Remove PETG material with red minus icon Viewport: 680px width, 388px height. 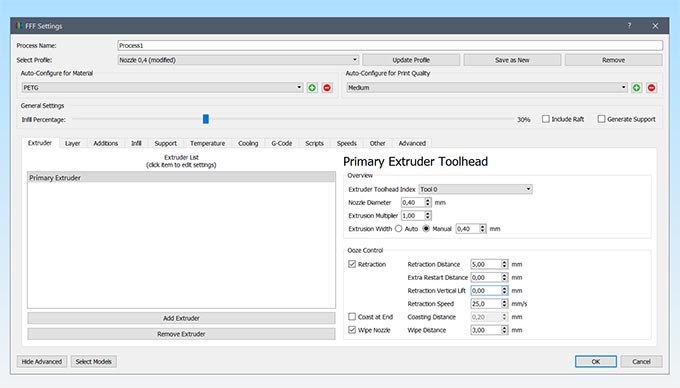327,88
